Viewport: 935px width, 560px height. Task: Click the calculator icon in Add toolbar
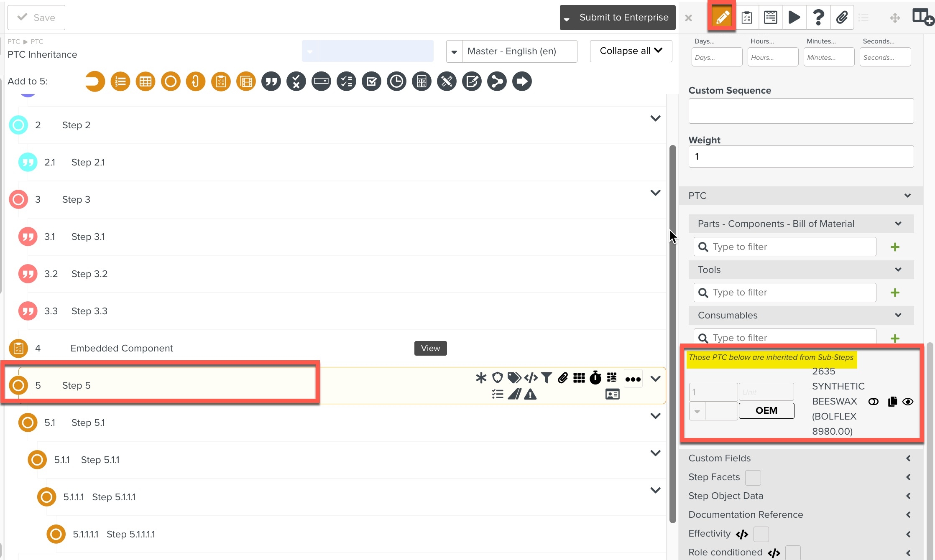coord(422,81)
